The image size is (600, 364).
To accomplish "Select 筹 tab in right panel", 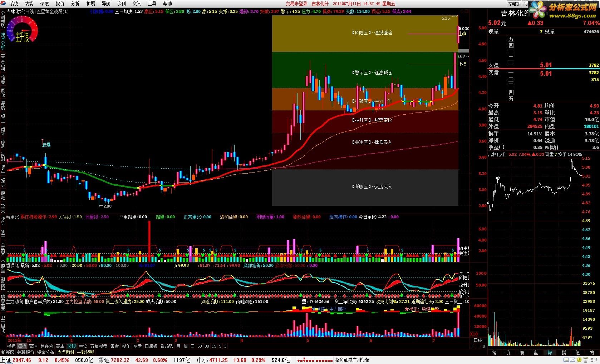I will click(592, 352).
